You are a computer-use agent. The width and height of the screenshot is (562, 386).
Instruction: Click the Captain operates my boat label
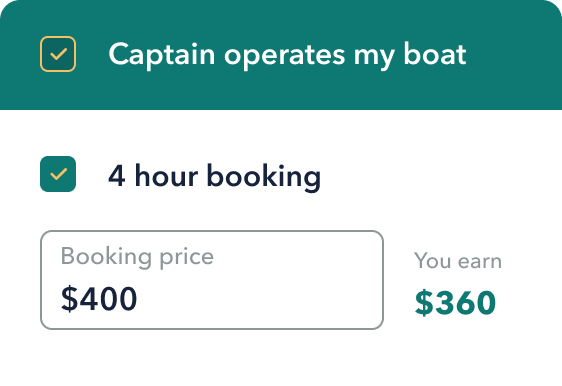point(287,54)
